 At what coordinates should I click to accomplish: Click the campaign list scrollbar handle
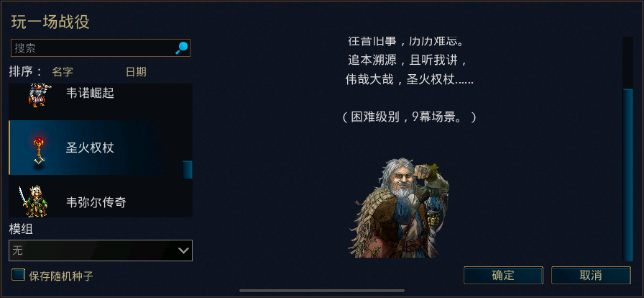187,170
